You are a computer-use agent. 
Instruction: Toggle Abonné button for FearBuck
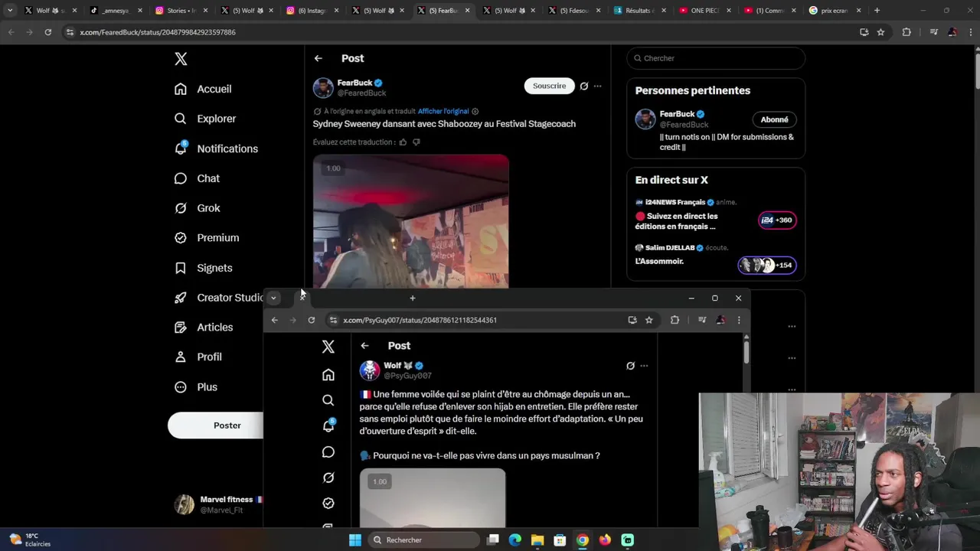click(774, 119)
